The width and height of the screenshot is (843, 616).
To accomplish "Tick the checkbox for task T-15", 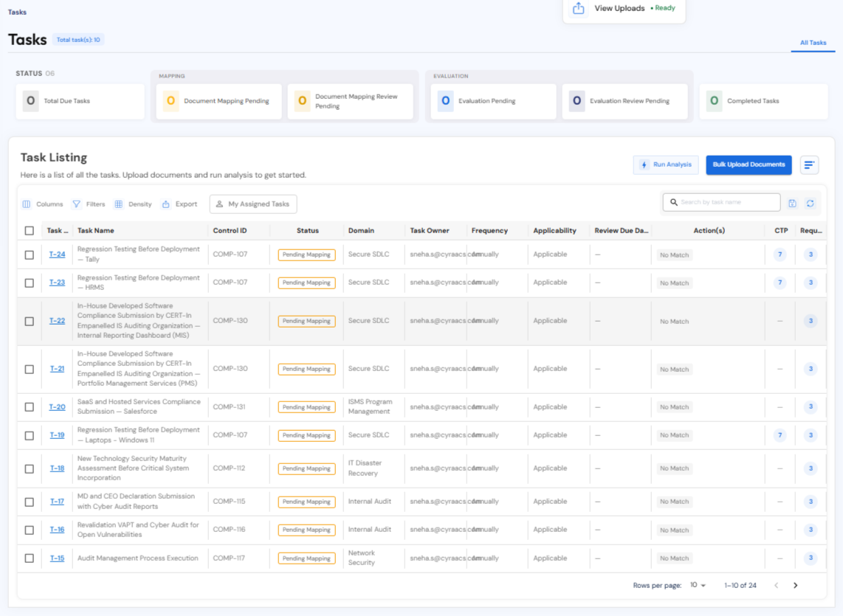I will pyautogui.click(x=30, y=558).
